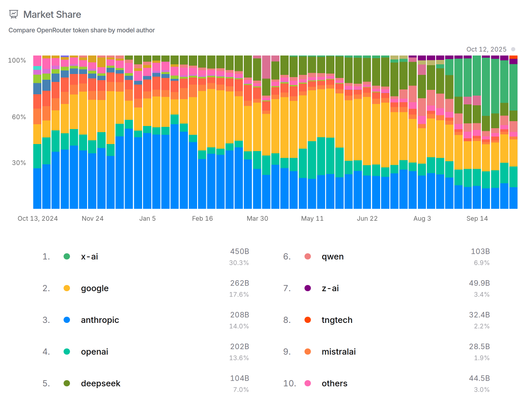Click the grey dot beside Oct 12, 2025
The height and width of the screenshot is (411, 532).
click(513, 49)
